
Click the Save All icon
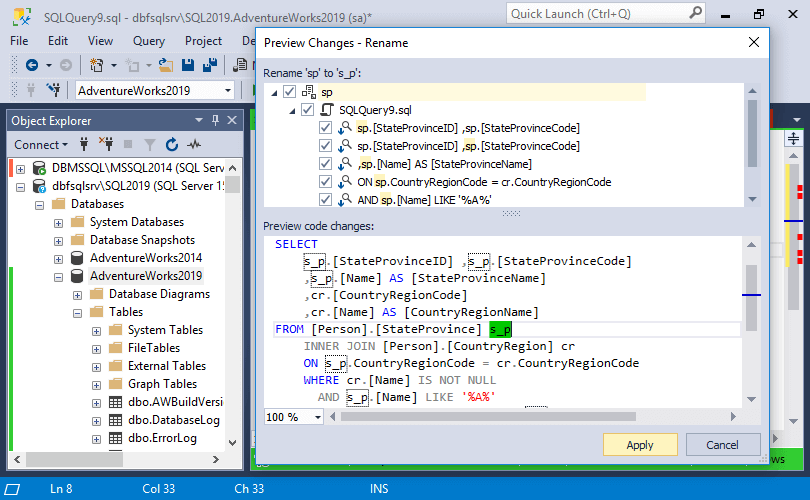(x=210, y=65)
